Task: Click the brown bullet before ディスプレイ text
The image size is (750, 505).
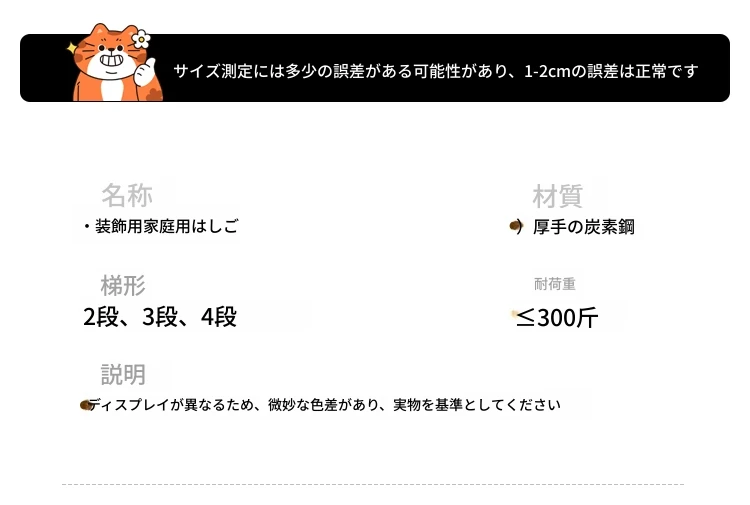Action: point(86,405)
